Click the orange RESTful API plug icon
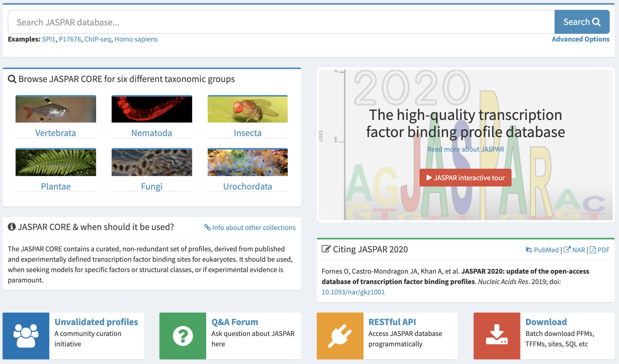 [x=340, y=336]
